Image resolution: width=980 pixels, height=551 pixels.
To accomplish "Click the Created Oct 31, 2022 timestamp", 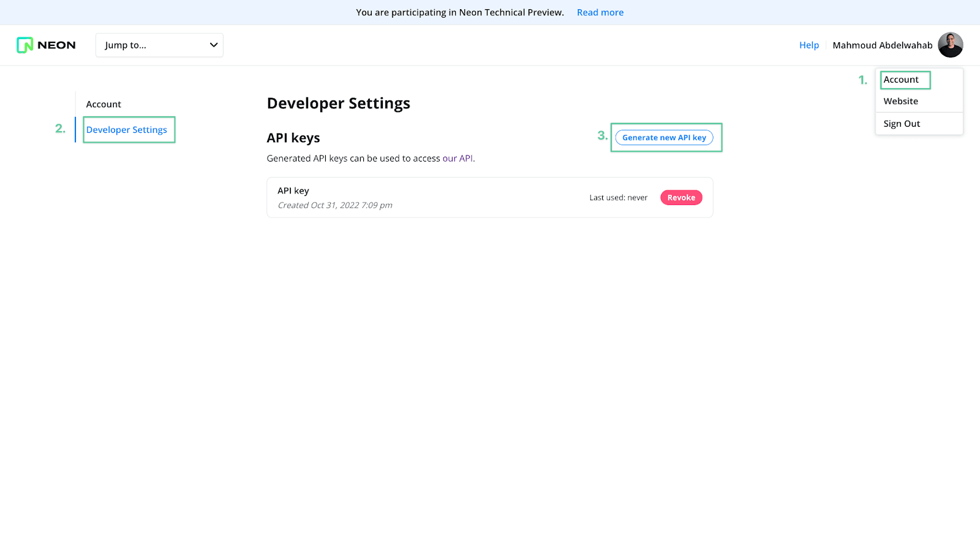I will (x=335, y=206).
